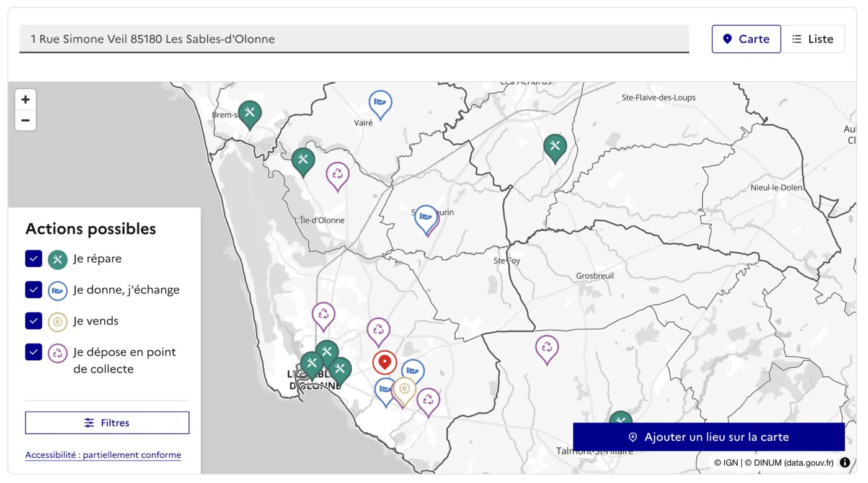Click the Ste-Flaive-des-Loups map label
The width and height of the screenshot is (868, 483).
click(x=658, y=97)
